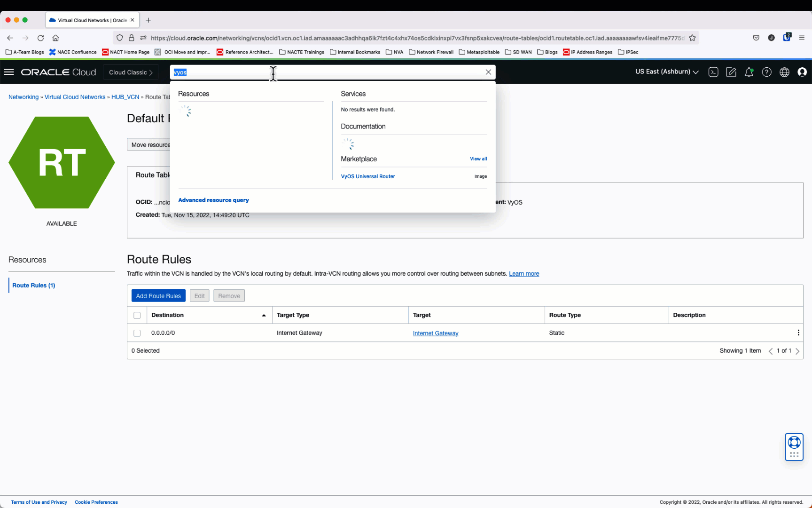Sort by Destination column arrow
The image size is (812, 508).
[x=264, y=315]
